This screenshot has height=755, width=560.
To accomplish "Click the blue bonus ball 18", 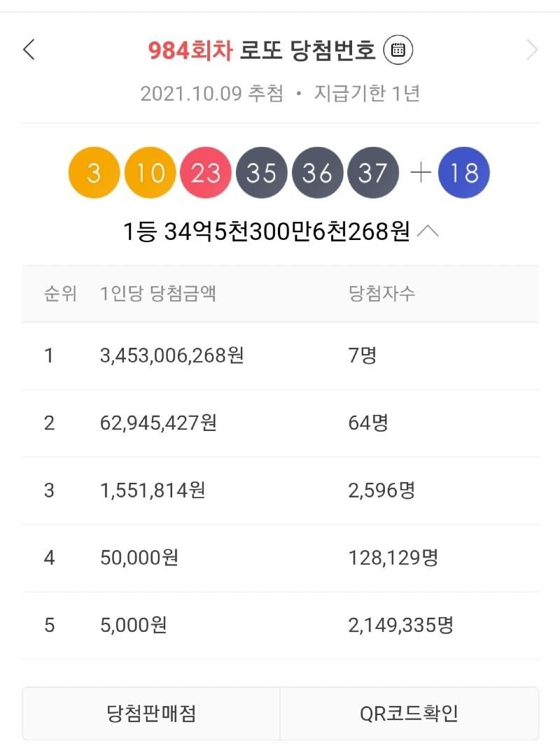I will click(x=463, y=172).
